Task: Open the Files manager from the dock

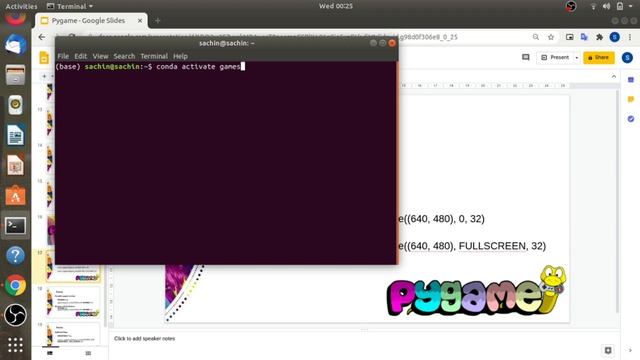Action: 16,75
